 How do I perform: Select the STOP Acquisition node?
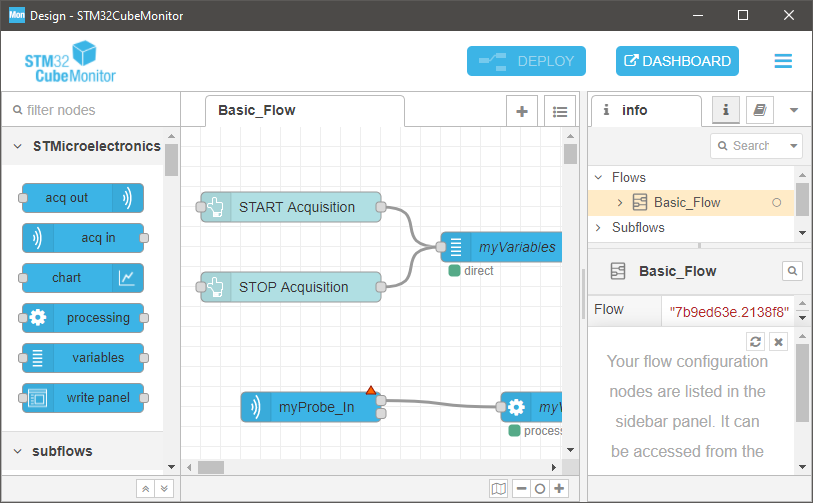tap(293, 287)
